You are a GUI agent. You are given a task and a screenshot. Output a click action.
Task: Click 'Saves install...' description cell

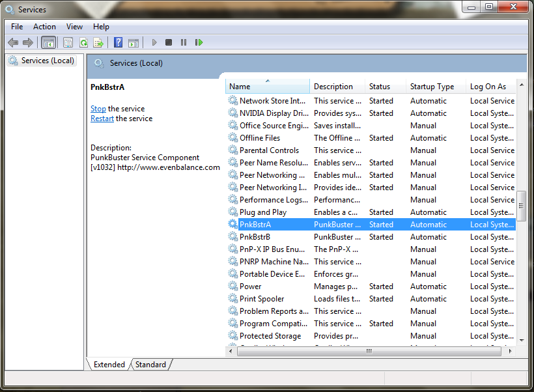coord(337,125)
